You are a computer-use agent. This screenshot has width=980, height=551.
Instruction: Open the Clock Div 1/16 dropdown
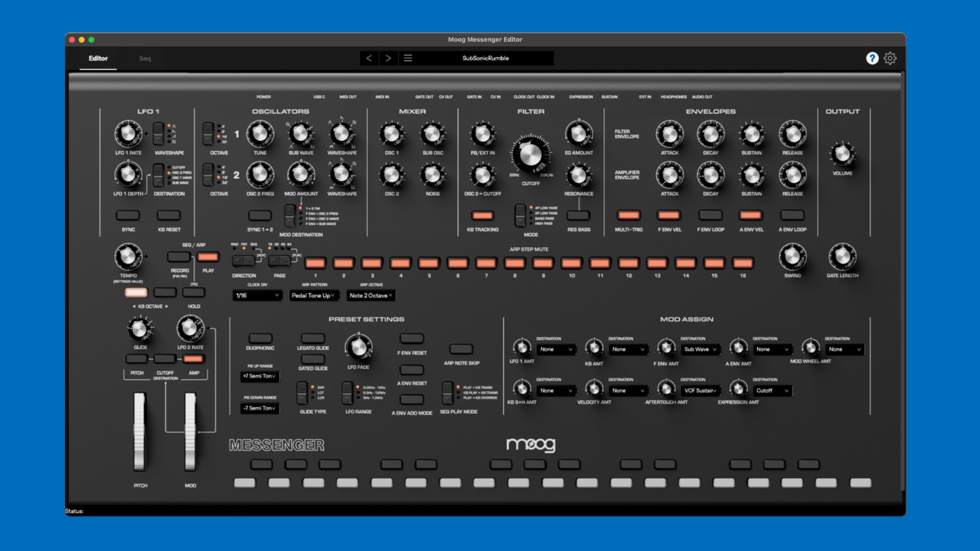click(257, 295)
